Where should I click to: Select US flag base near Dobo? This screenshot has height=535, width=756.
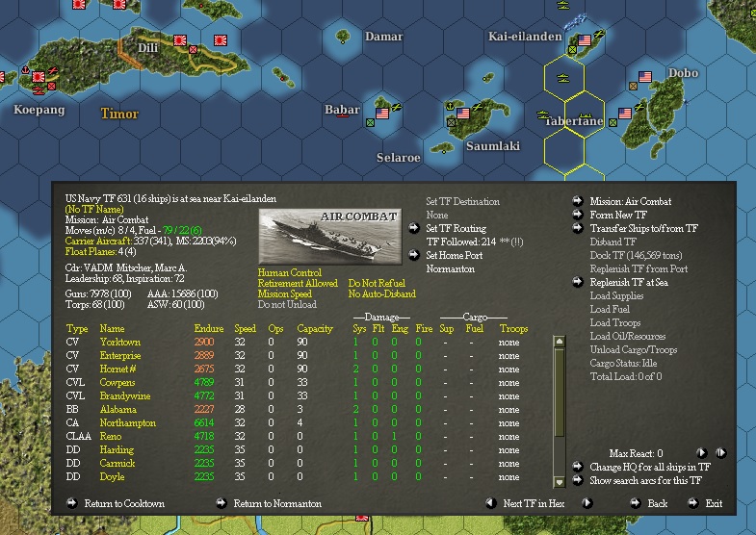tap(645, 77)
